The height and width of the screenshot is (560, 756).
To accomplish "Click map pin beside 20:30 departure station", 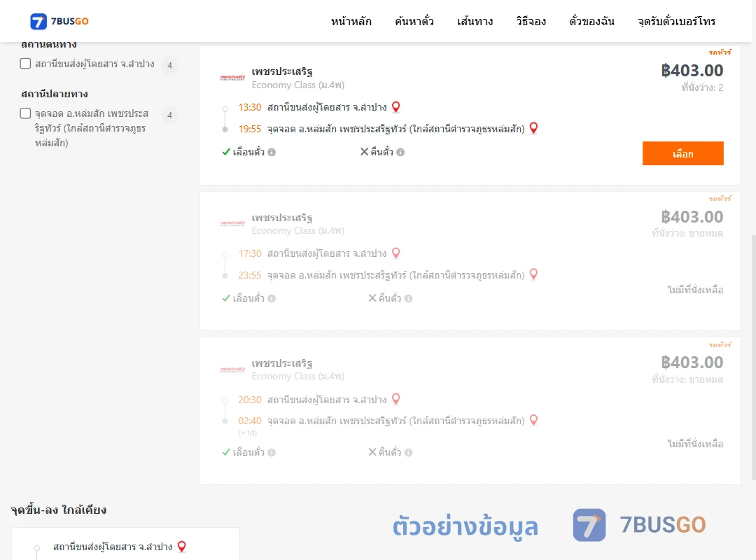I will pyautogui.click(x=395, y=400).
